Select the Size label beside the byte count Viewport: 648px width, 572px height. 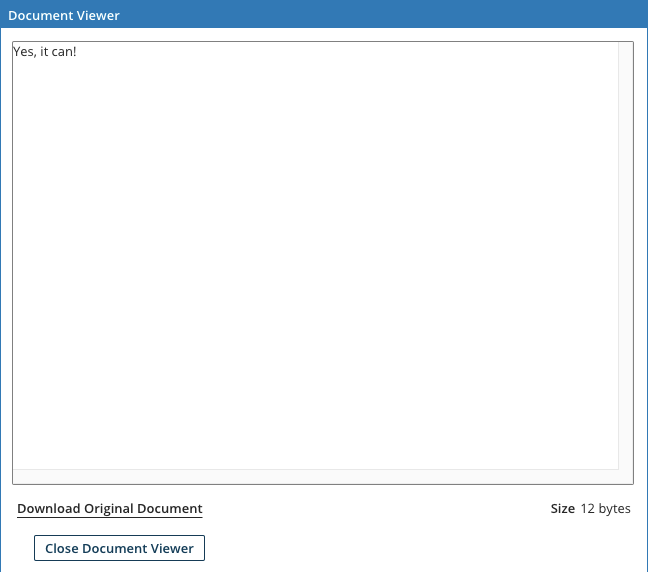pyautogui.click(x=562, y=508)
